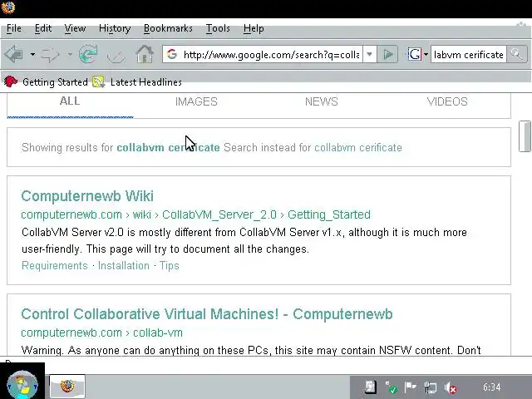Open Control Collaborative Virtual Machines result
Viewport: 532px width, 399px height.
207,314
